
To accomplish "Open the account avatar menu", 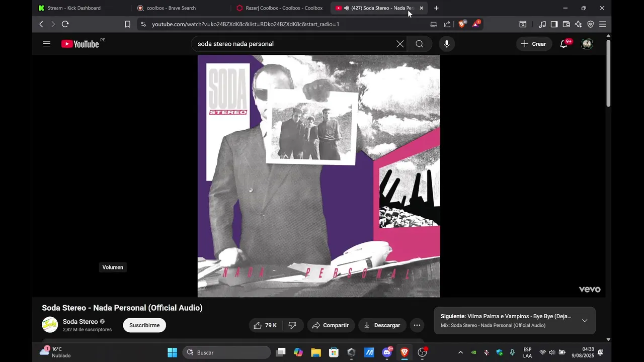I will [x=587, y=44].
